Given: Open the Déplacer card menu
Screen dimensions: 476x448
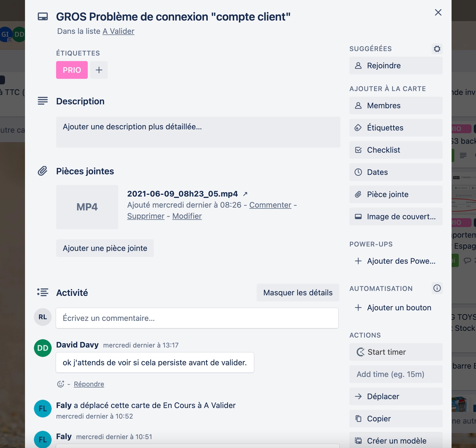Looking at the screenshot, I should (396, 396).
